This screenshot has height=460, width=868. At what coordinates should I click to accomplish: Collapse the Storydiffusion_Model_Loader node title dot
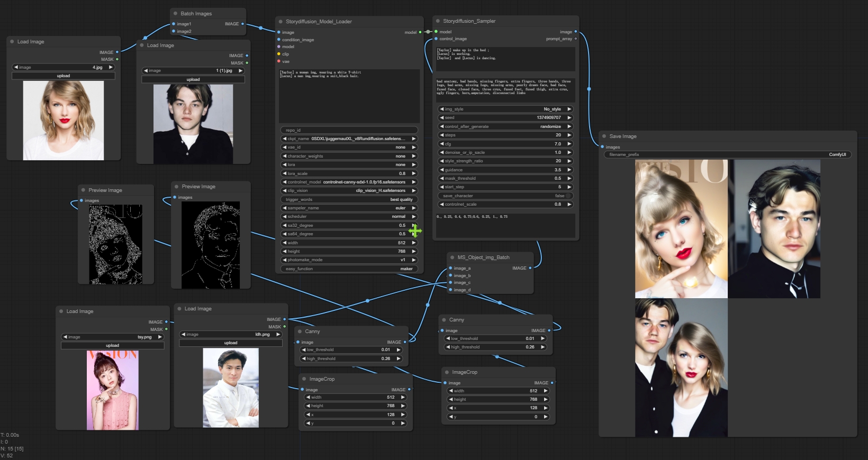pyautogui.click(x=281, y=22)
